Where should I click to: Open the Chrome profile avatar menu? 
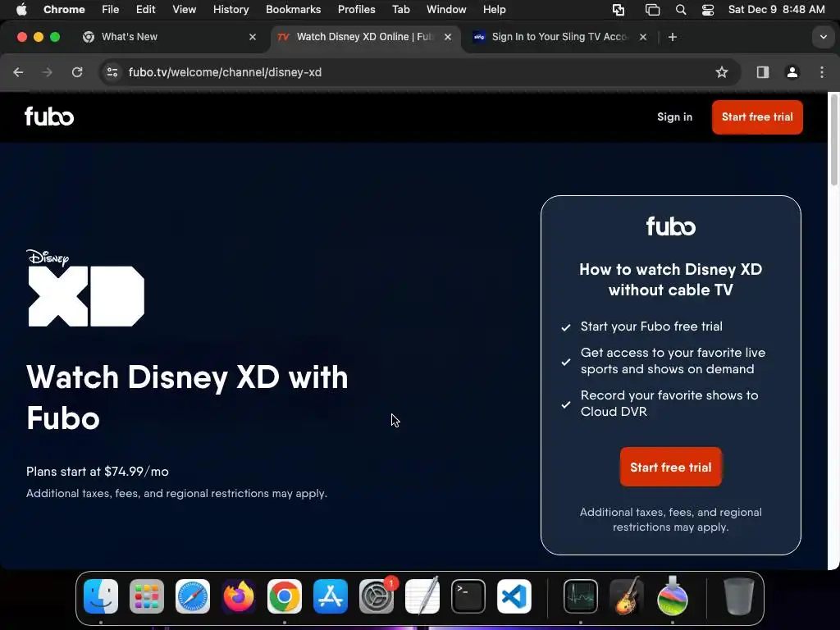792,72
